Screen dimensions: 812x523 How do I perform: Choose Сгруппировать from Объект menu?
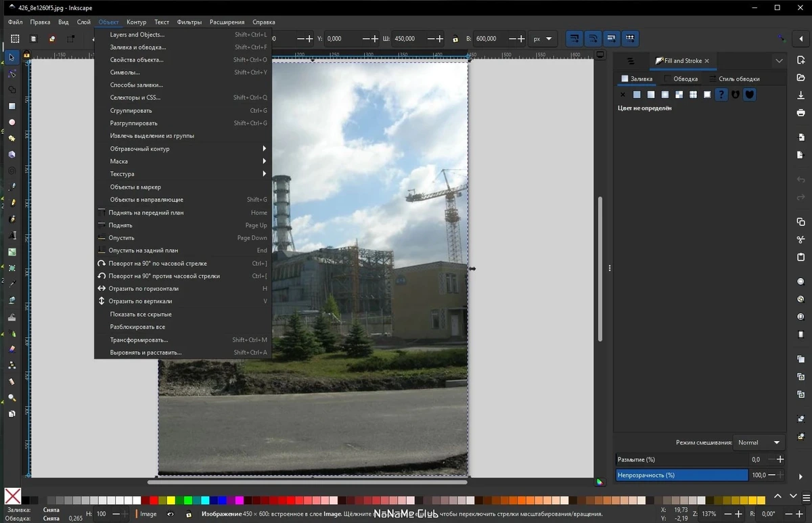pos(183,110)
